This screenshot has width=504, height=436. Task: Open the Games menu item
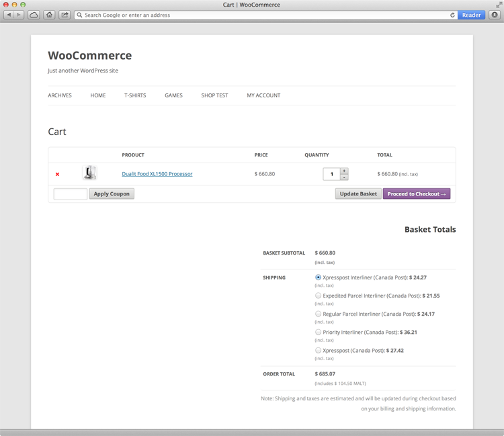pos(173,95)
